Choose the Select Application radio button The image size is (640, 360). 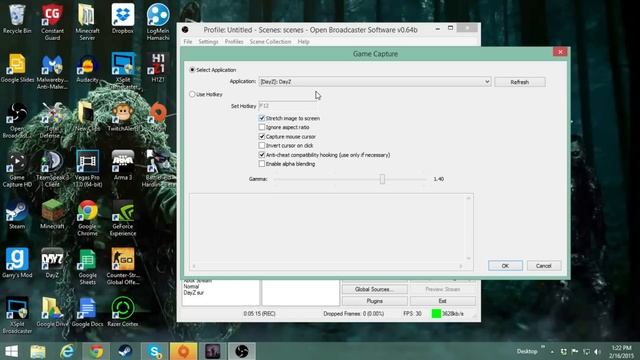click(x=192, y=70)
